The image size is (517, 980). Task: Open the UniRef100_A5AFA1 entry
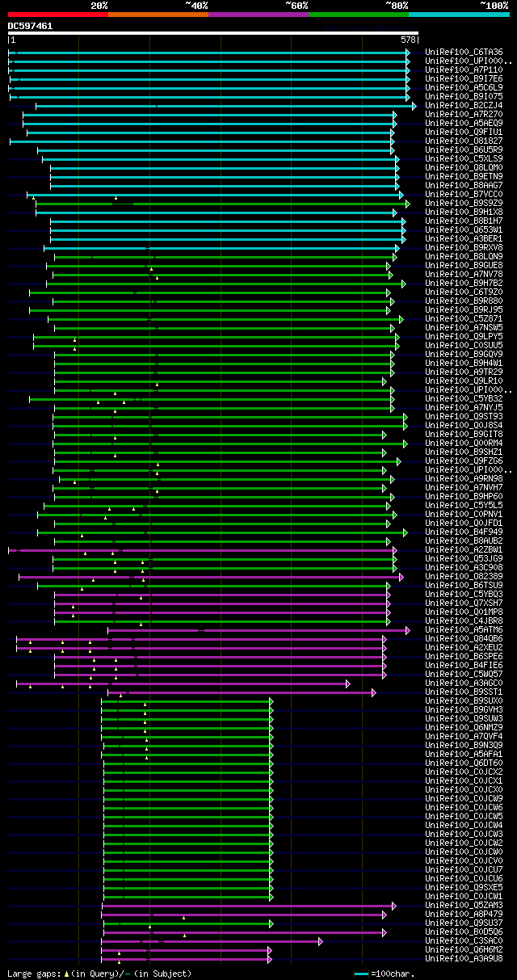[x=464, y=754]
